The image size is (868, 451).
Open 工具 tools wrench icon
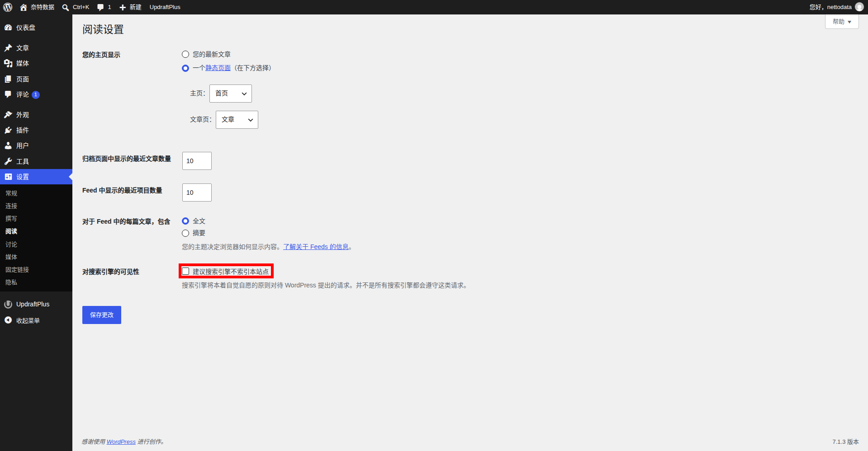coord(8,161)
